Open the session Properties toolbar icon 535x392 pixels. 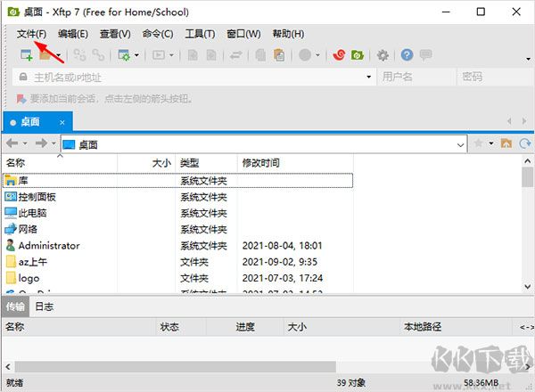tap(124, 55)
